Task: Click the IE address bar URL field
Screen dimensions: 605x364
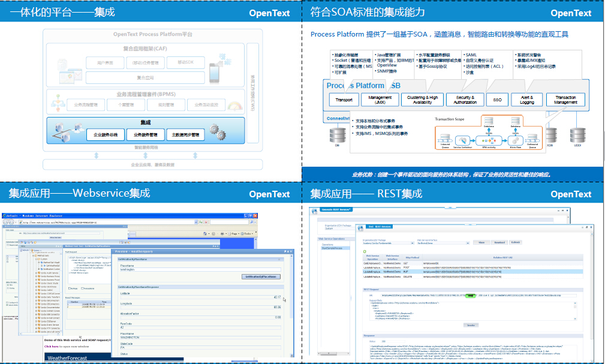Action: pyautogui.click(x=108, y=222)
